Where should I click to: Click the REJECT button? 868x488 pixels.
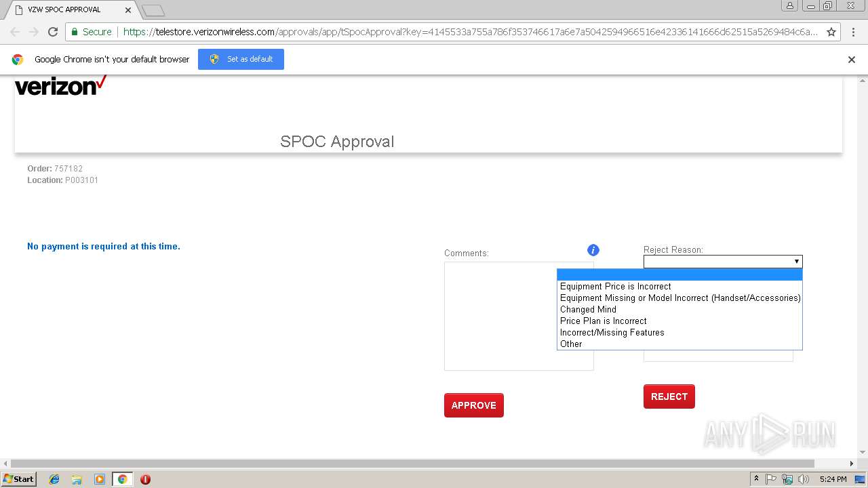coord(669,396)
